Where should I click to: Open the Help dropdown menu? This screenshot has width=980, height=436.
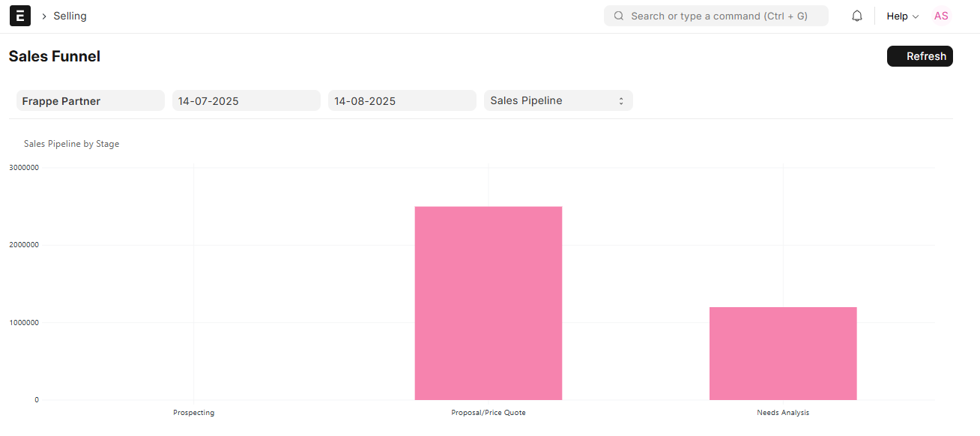(x=902, y=16)
